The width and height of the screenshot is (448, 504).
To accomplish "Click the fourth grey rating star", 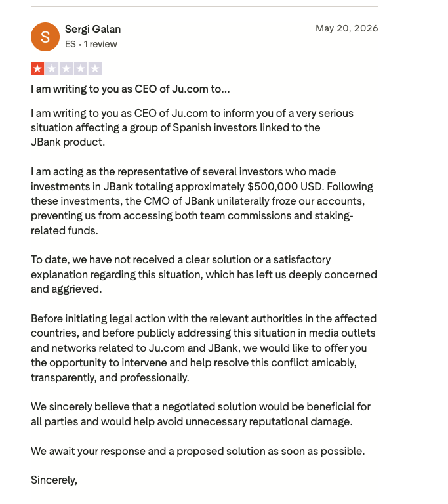I will [x=81, y=68].
